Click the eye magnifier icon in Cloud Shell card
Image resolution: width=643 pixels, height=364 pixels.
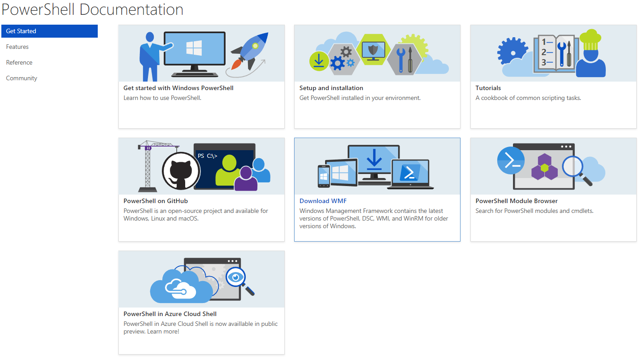[x=240, y=281]
